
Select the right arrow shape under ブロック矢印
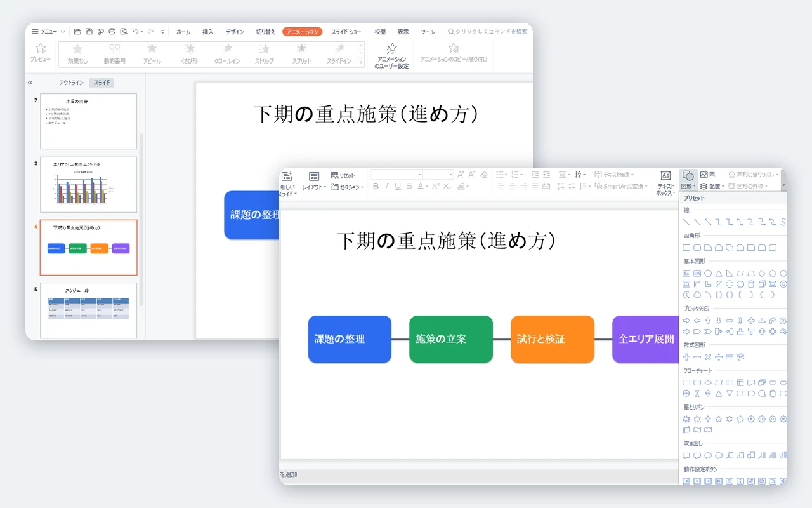point(686,321)
